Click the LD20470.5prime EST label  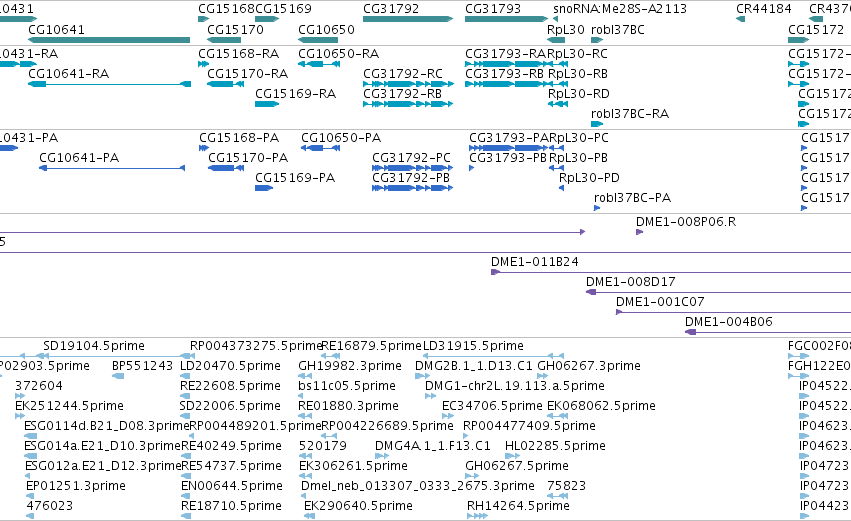point(230,366)
